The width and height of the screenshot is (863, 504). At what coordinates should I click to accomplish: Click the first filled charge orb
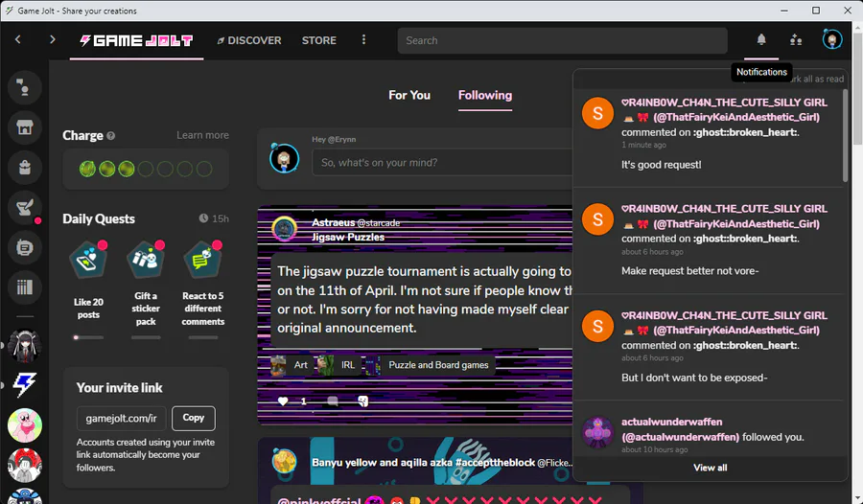(87, 169)
